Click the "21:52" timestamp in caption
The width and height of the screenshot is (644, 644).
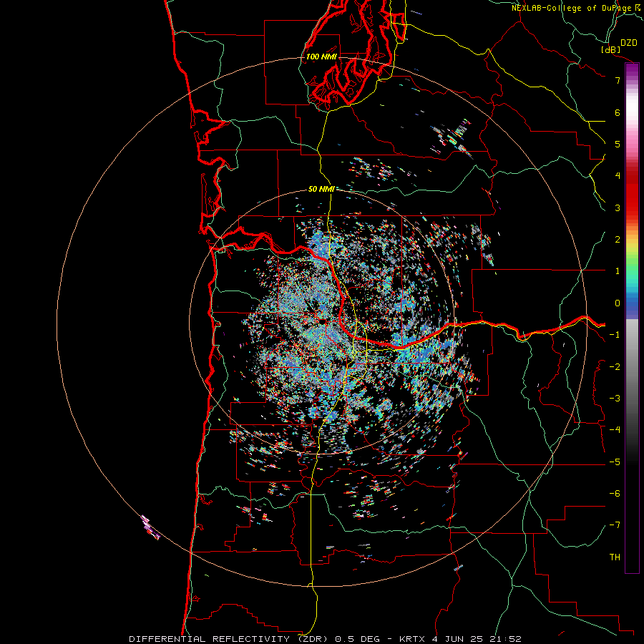(x=506, y=639)
